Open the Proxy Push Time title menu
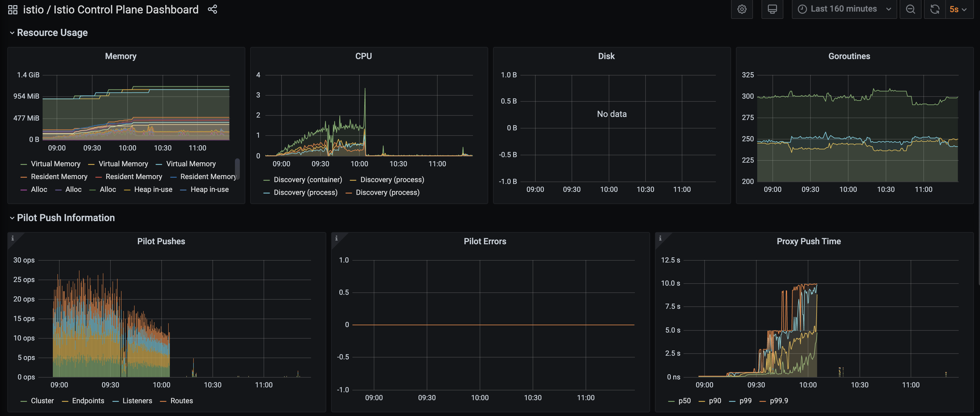This screenshot has height=416, width=980. tap(808, 241)
